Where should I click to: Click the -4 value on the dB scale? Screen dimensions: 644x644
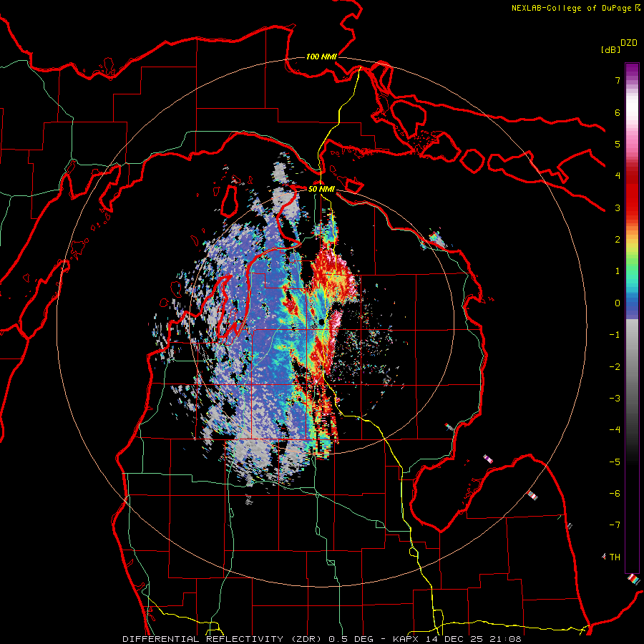615,430
